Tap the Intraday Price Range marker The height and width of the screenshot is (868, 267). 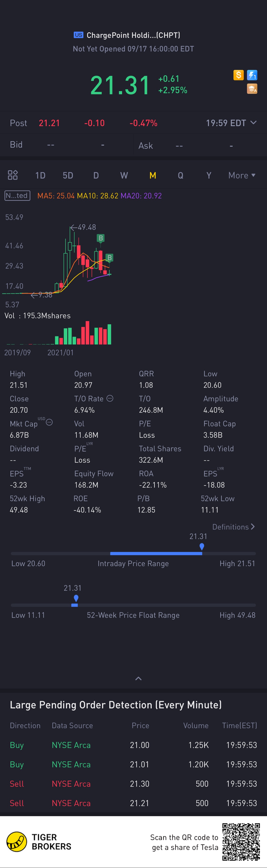202,547
